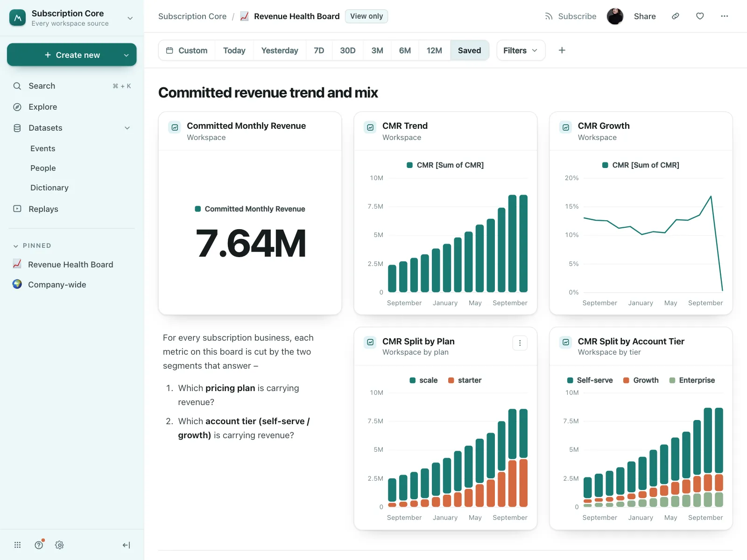Click the Create new button
This screenshot has height=560, width=747.
72,55
